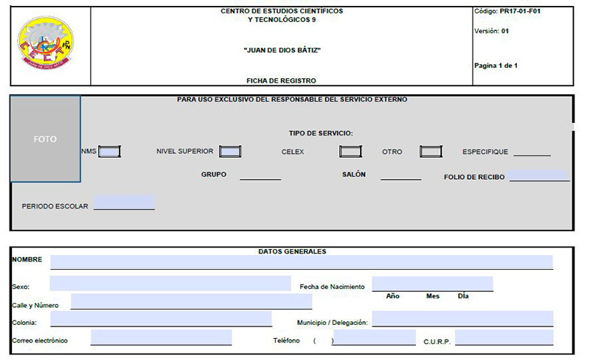Click the Correo electrónico field

(161, 337)
